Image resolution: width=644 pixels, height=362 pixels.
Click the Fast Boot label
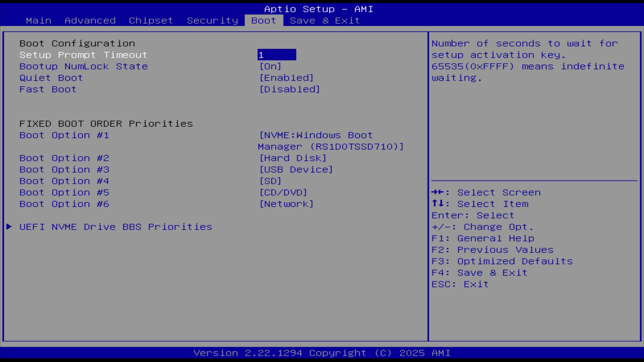pyautogui.click(x=48, y=89)
